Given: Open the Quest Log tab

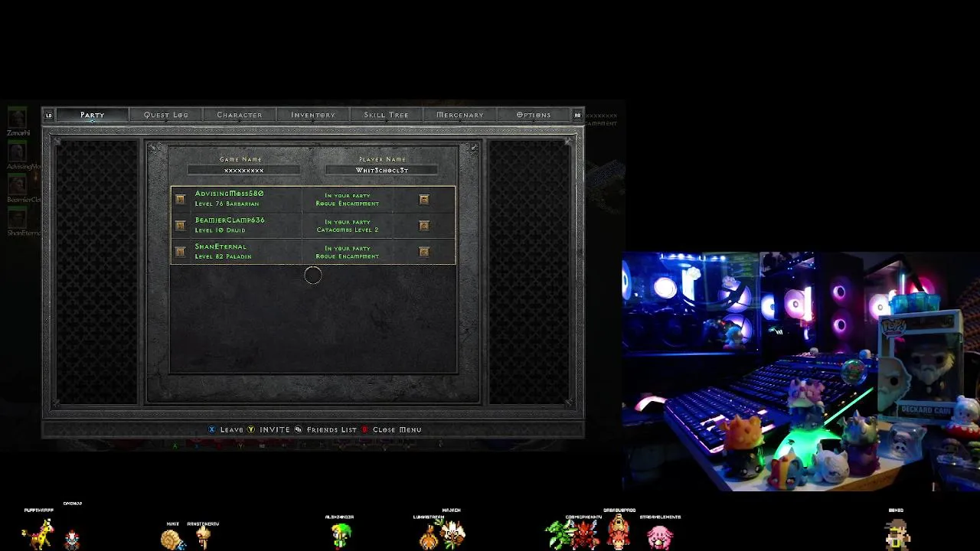Looking at the screenshot, I should pyautogui.click(x=166, y=115).
